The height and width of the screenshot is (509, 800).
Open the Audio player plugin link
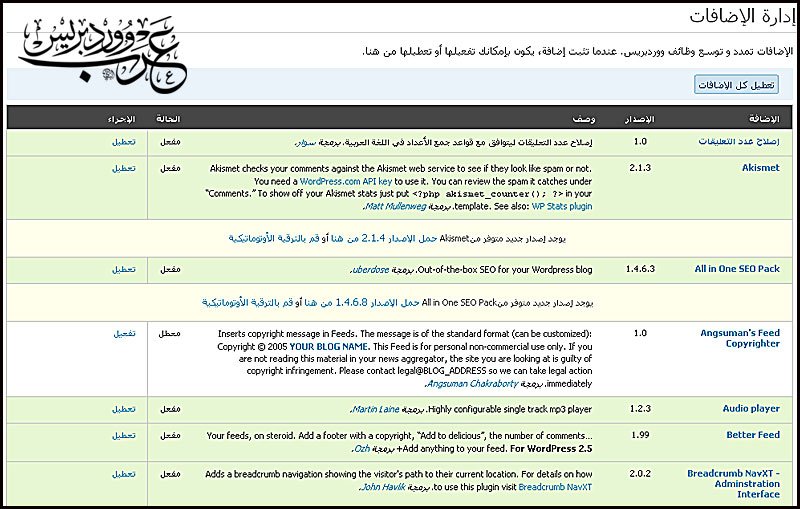point(751,408)
